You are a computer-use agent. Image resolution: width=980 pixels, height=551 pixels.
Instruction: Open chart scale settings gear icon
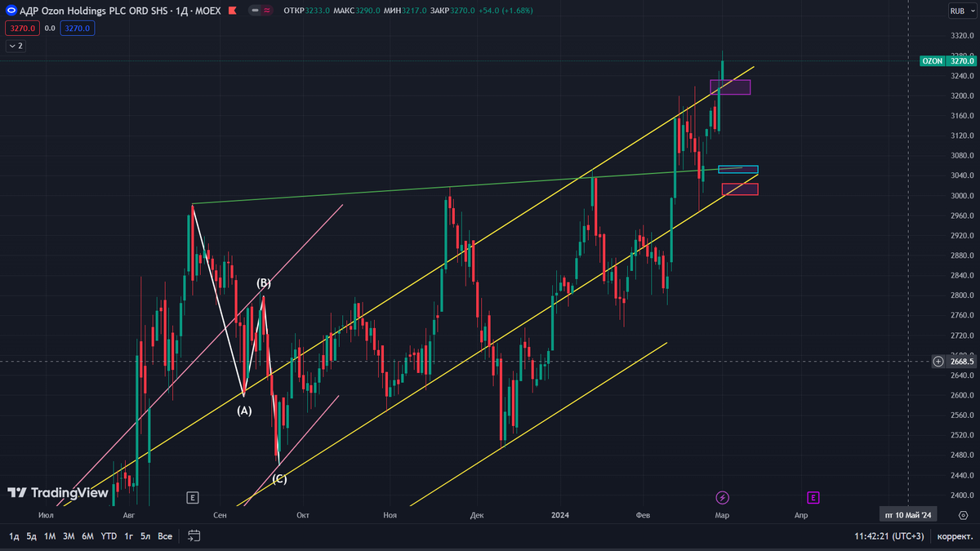point(964,515)
